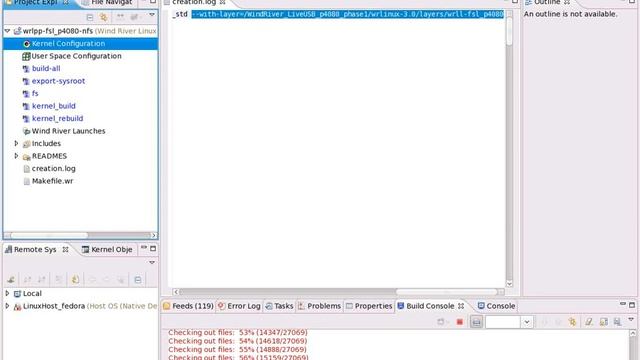
Task: Select creation.log file in tree
Action: point(53,169)
